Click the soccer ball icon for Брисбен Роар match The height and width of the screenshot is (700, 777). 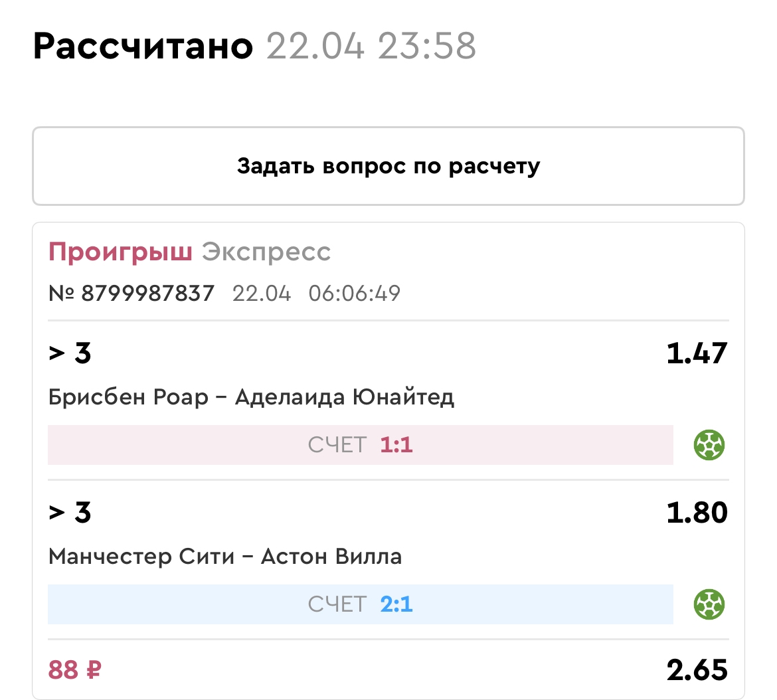point(709,445)
